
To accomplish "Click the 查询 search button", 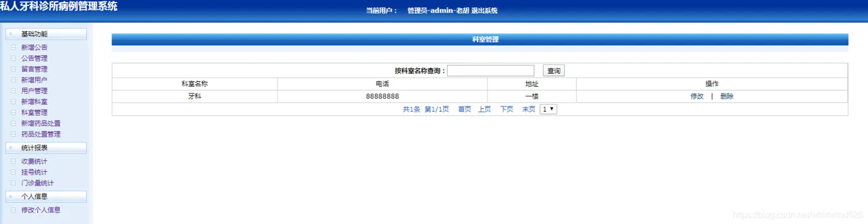I will 554,71.
